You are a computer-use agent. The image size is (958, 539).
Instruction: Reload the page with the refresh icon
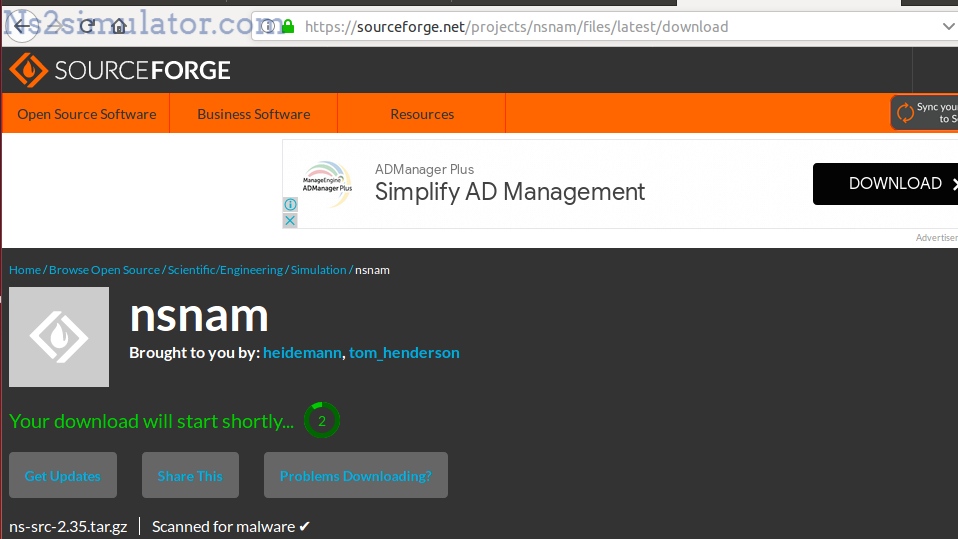click(87, 26)
